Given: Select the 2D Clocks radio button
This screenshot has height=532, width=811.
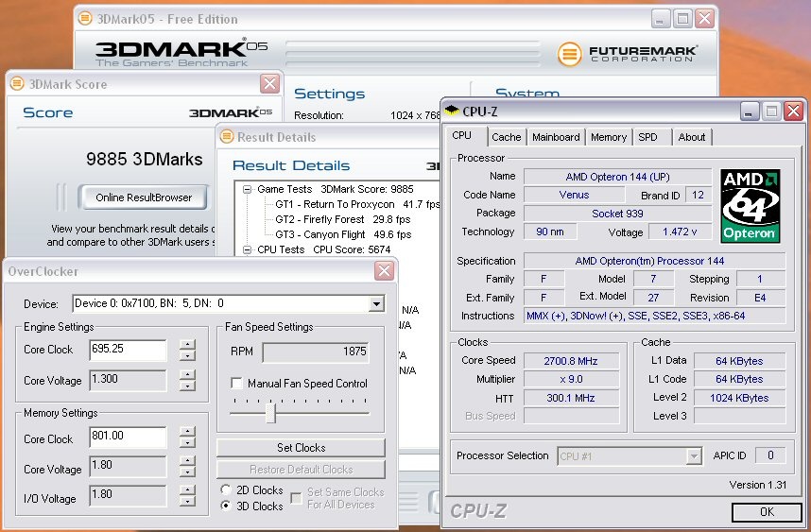Looking at the screenshot, I should pos(226,489).
